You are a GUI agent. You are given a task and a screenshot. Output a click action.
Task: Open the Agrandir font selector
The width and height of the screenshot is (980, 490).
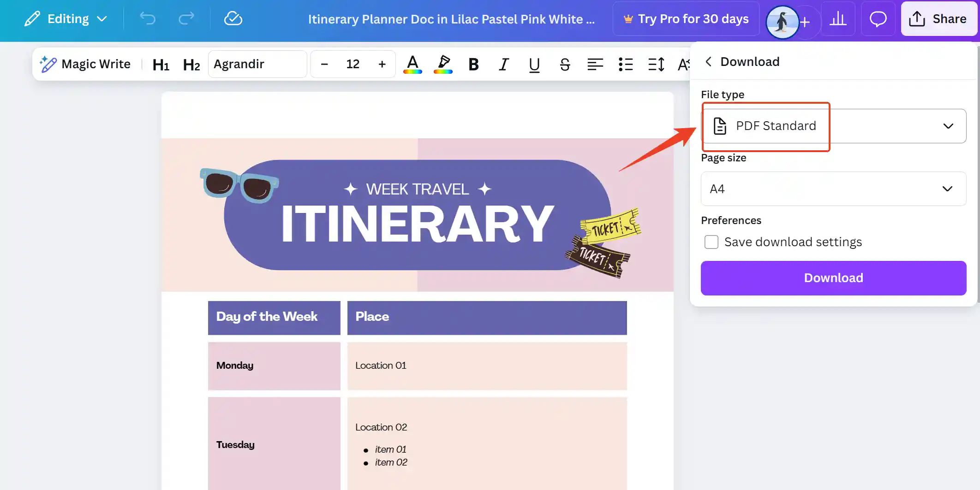pos(257,64)
